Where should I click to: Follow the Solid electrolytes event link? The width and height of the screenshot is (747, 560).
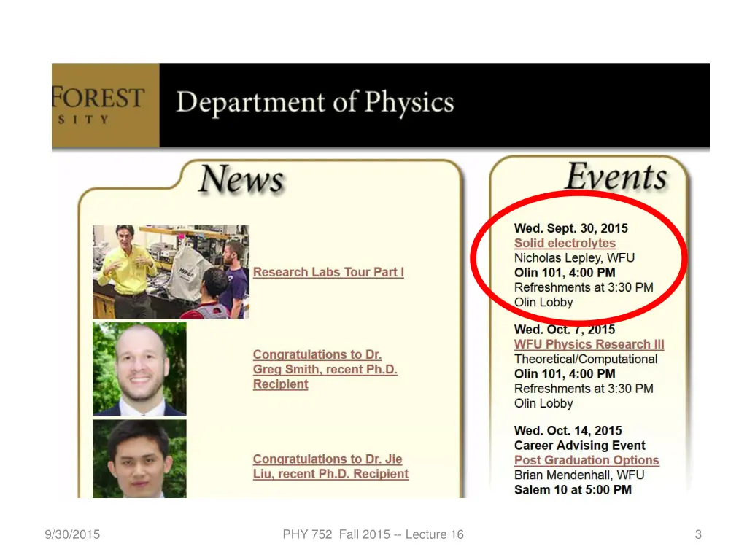point(565,243)
